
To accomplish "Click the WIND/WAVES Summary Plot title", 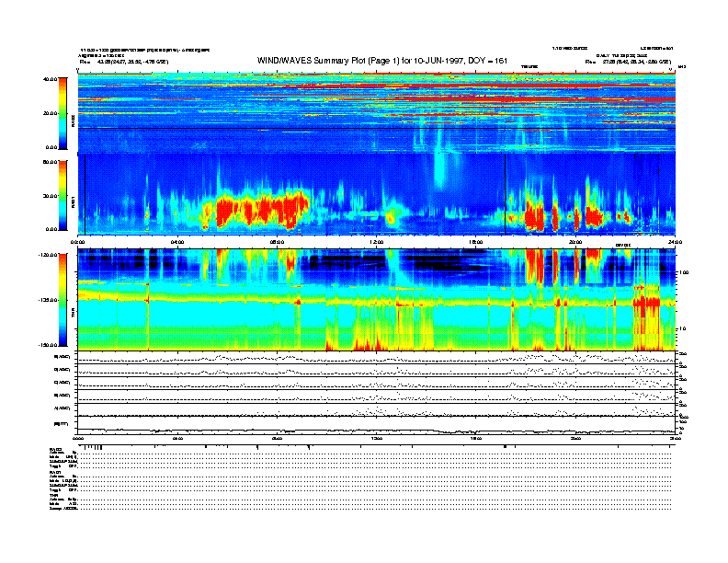I will 382,61.
